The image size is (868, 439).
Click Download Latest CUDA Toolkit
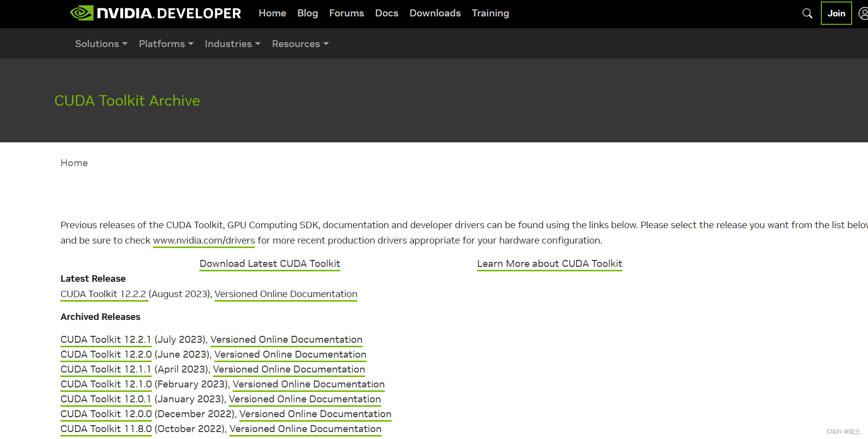pos(270,264)
